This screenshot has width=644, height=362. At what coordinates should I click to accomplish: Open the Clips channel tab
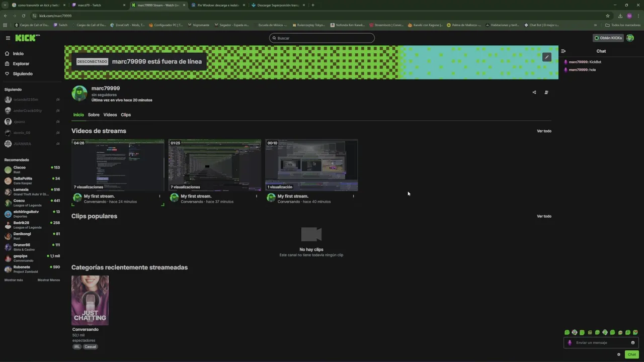[x=126, y=115]
